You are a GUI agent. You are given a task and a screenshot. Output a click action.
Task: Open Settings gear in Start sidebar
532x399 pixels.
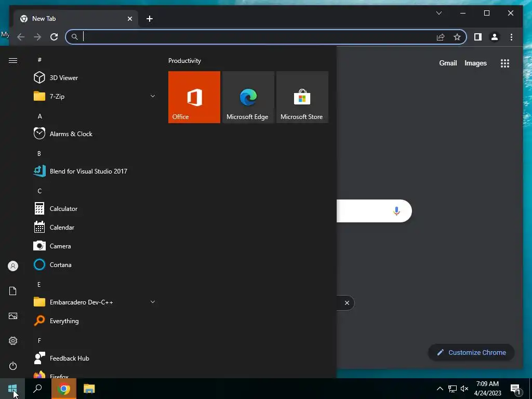coord(13,341)
